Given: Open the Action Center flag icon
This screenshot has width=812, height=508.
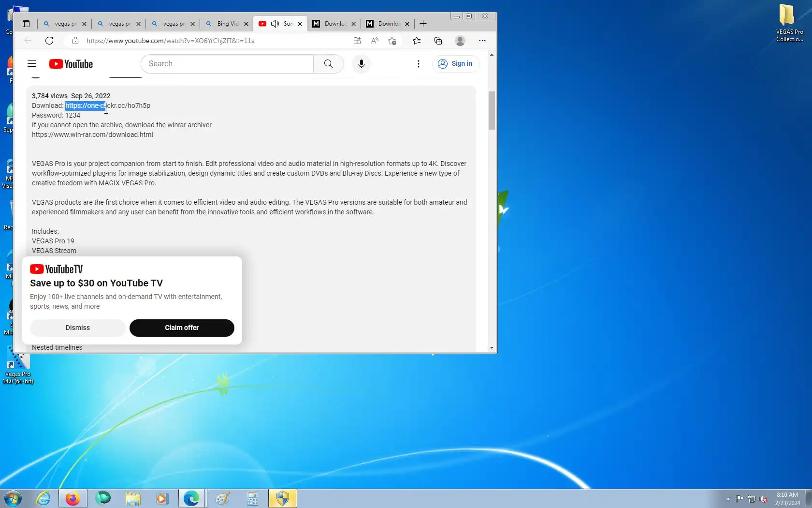Looking at the screenshot, I should point(740,499).
